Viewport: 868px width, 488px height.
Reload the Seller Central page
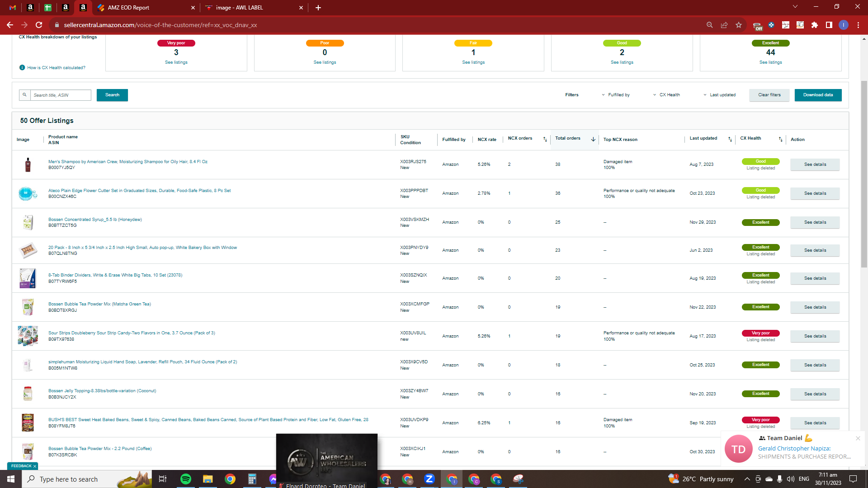click(x=39, y=25)
